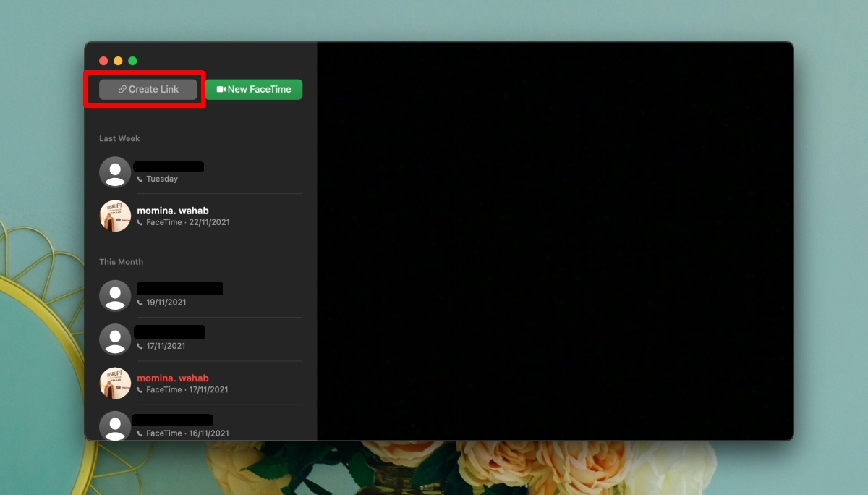Click the Create Link button

pos(148,89)
